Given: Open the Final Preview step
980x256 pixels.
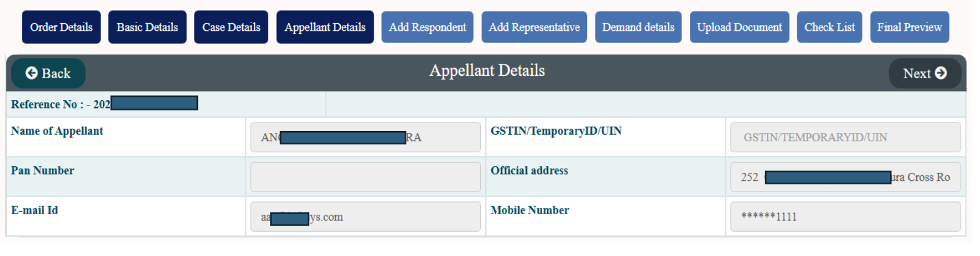Looking at the screenshot, I should [909, 27].
